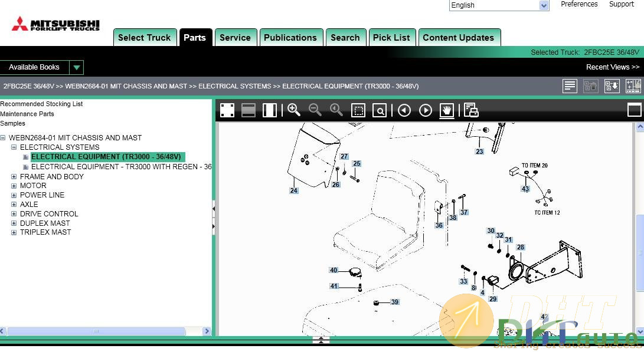Click the fit-to-page view icon
644x352 pixels.
point(227,110)
